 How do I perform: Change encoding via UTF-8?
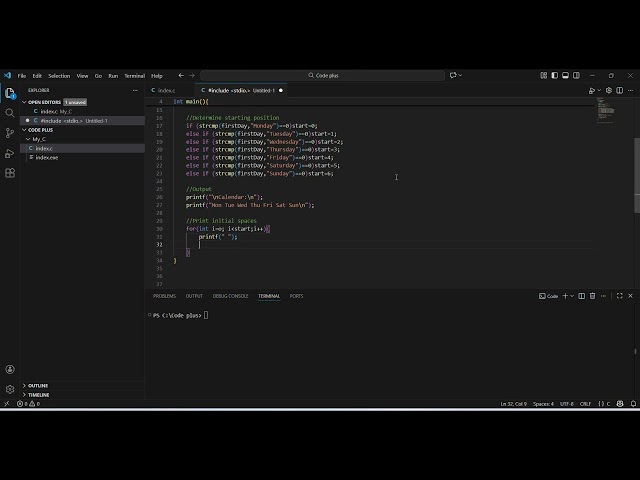point(567,404)
